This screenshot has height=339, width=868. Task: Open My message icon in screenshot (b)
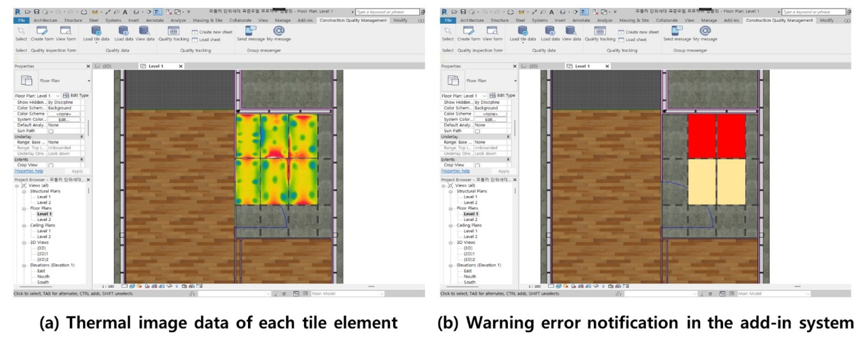coord(705,31)
